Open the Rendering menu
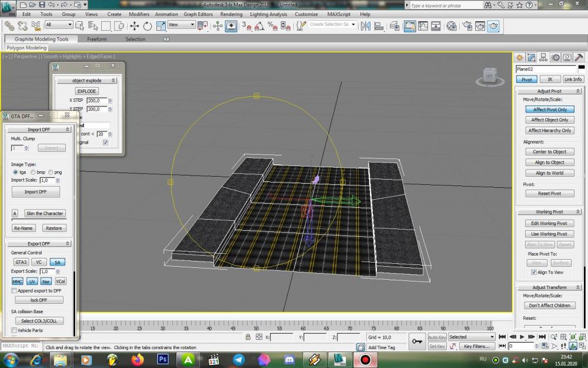Viewport: 588px width, 368px height. tap(231, 14)
